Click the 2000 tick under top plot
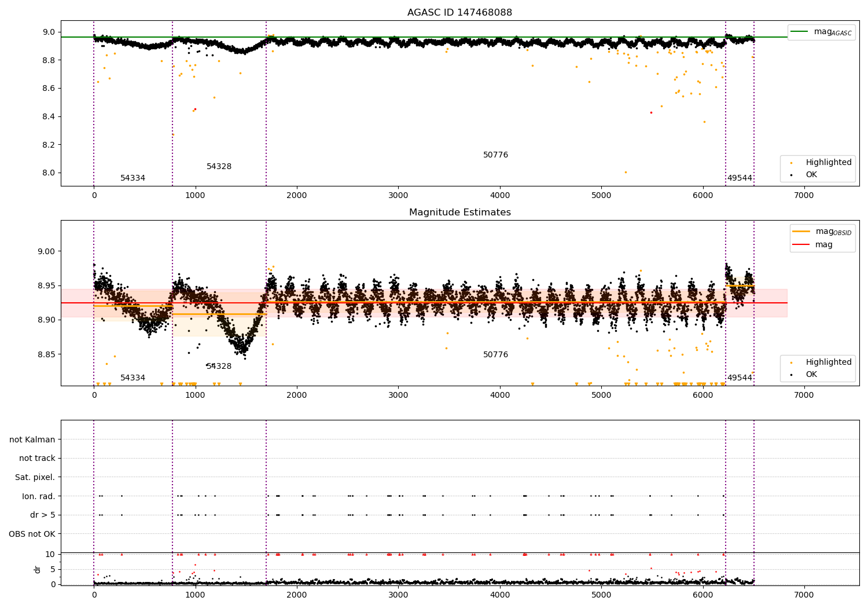This screenshot has width=868, height=608. tap(297, 196)
